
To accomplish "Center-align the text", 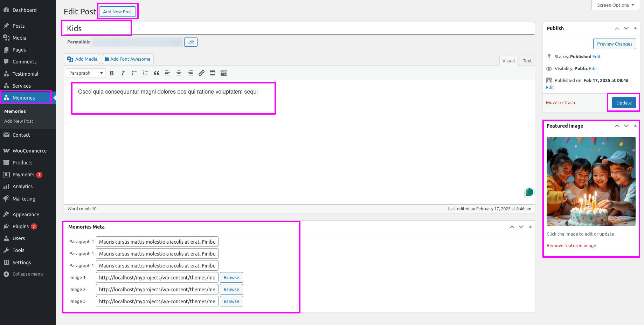I will [179, 73].
